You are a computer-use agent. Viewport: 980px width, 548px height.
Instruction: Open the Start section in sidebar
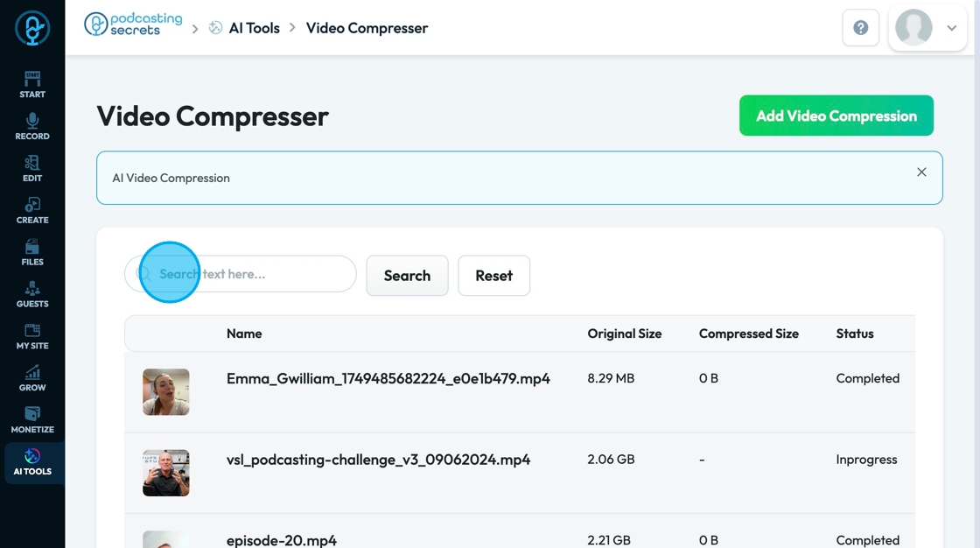32,84
